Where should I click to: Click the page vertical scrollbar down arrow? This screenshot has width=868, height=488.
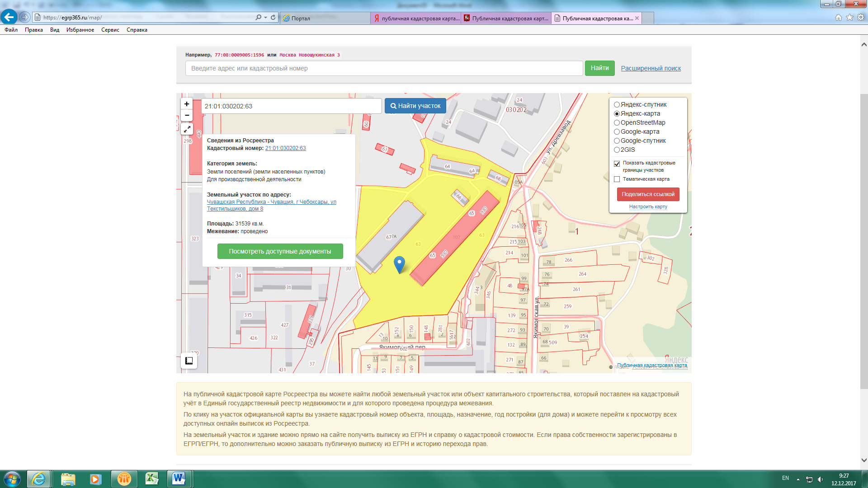click(864, 460)
